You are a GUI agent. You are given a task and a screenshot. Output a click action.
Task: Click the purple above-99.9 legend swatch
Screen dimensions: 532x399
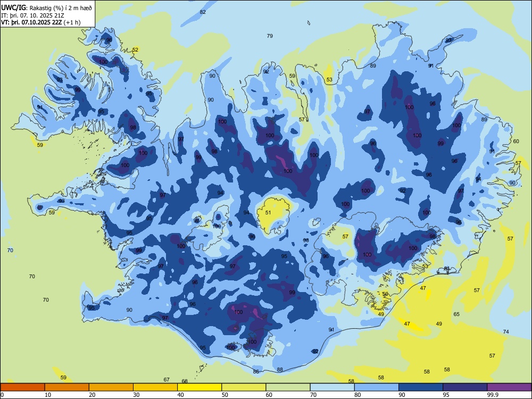pos(509,387)
